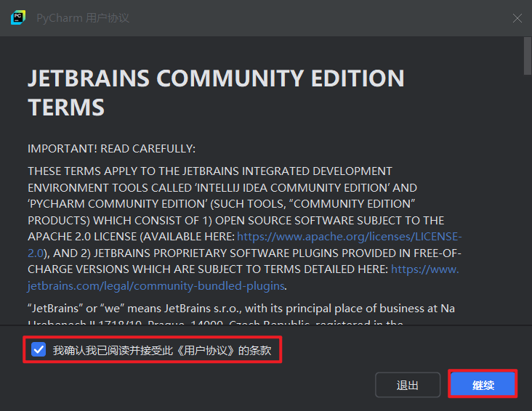Click the checkbox label '我确认我已阅读并接受此《用户协议》的条款'
Viewport: 532px width, 411px height.
pyautogui.click(x=162, y=350)
